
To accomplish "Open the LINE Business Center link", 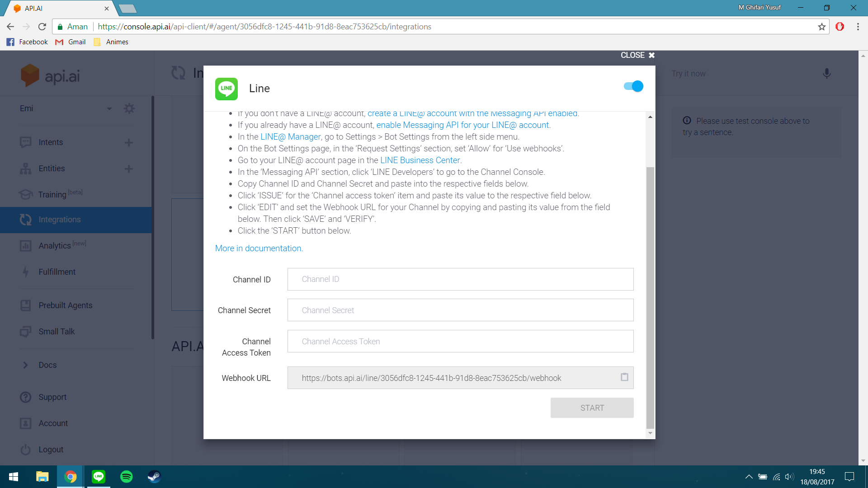I will (x=420, y=160).
